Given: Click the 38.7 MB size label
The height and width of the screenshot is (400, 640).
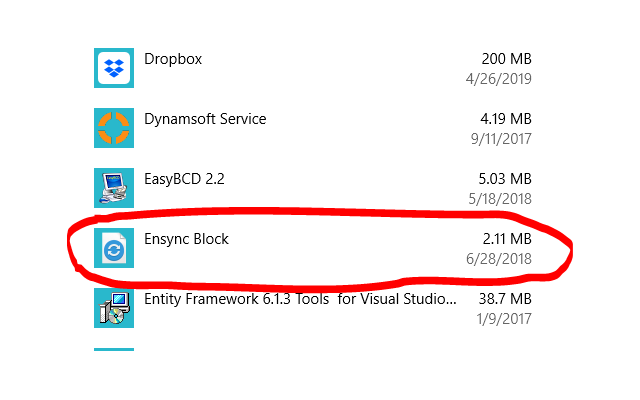Looking at the screenshot, I should click(505, 299).
